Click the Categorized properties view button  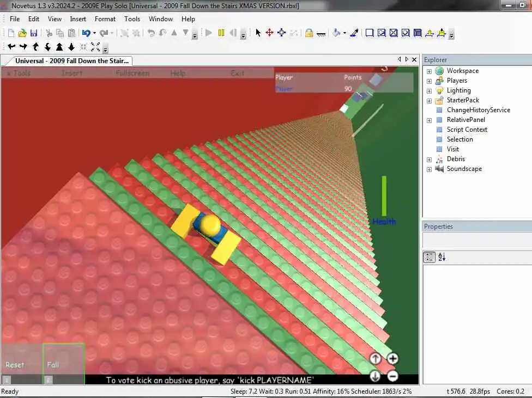pyautogui.click(x=429, y=258)
